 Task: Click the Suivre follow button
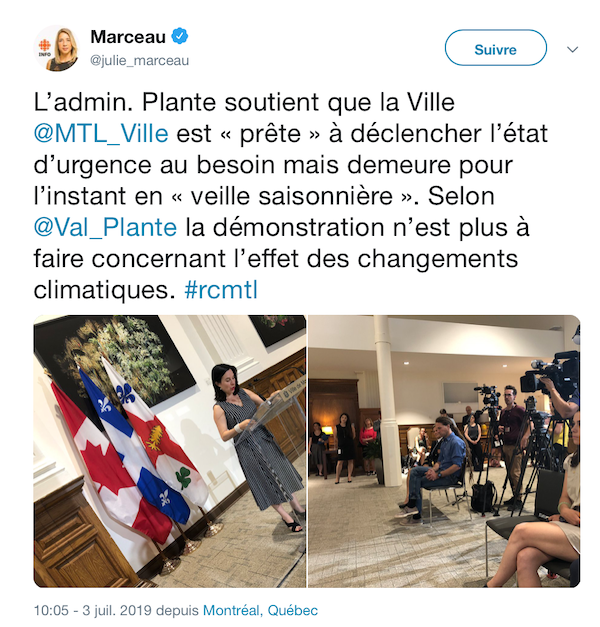[496, 48]
